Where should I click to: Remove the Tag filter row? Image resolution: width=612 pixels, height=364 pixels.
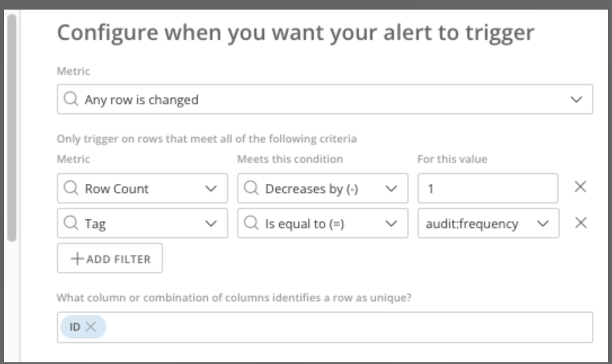coord(580,223)
